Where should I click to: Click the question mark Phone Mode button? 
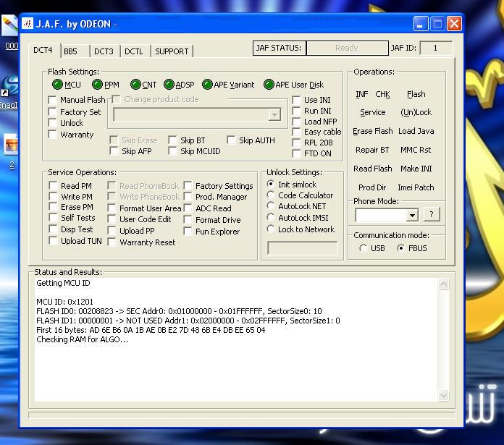[x=432, y=214]
